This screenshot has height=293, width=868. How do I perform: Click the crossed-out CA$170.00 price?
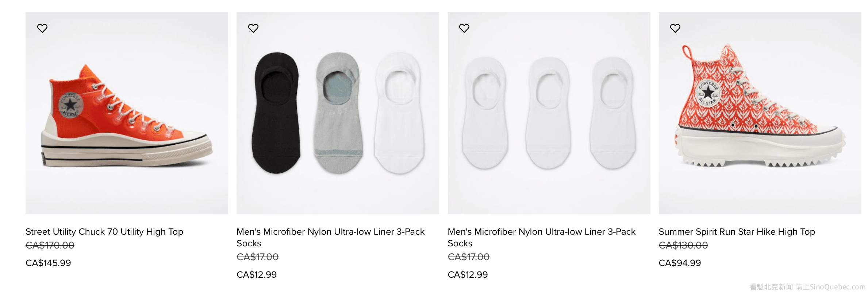[50, 245]
